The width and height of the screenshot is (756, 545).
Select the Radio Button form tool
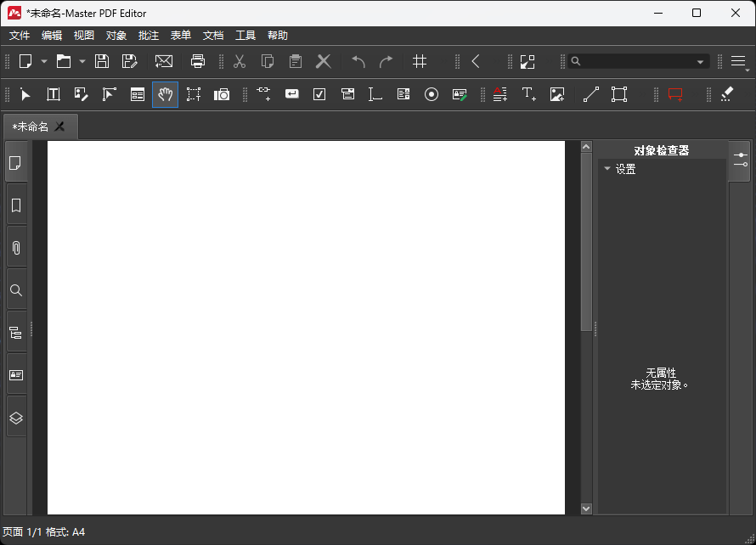(x=431, y=94)
